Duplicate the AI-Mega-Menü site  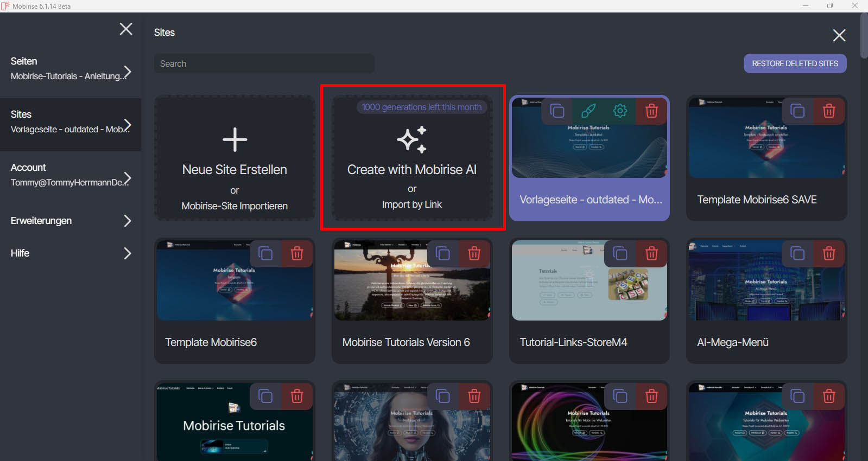tap(797, 254)
